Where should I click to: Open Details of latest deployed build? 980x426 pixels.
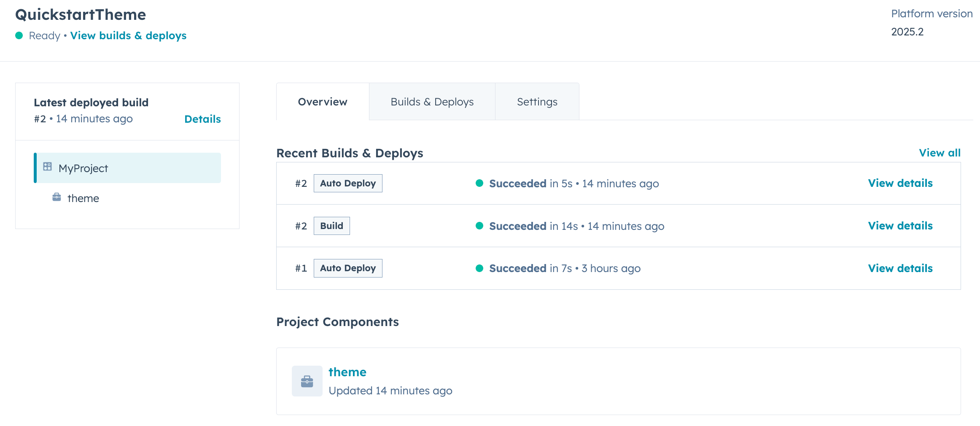(202, 119)
